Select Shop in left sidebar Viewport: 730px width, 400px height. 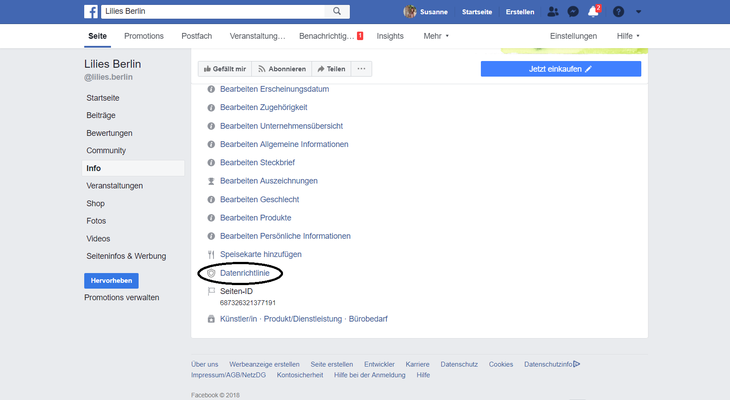click(95, 203)
